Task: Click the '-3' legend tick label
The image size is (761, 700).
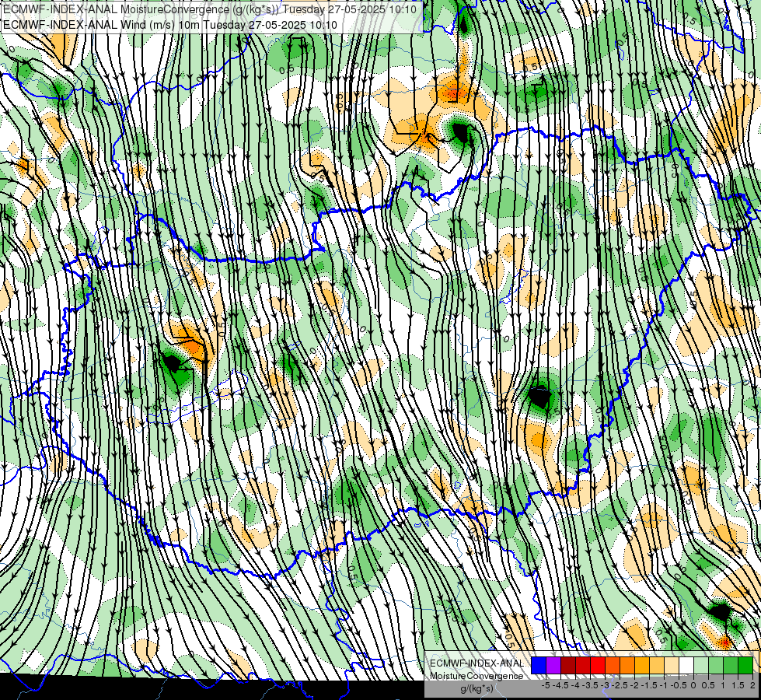Action: pos(605,685)
